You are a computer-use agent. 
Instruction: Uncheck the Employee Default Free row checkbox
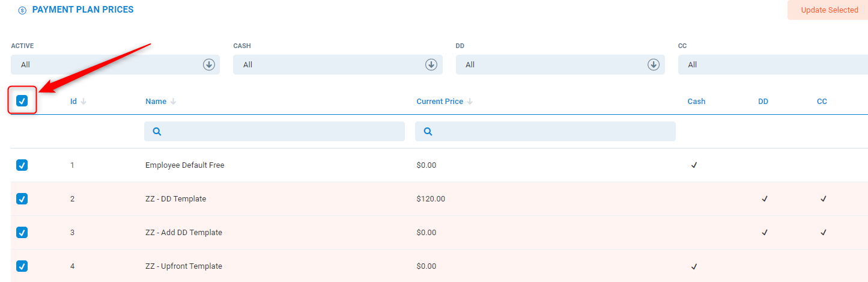click(22, 165)
